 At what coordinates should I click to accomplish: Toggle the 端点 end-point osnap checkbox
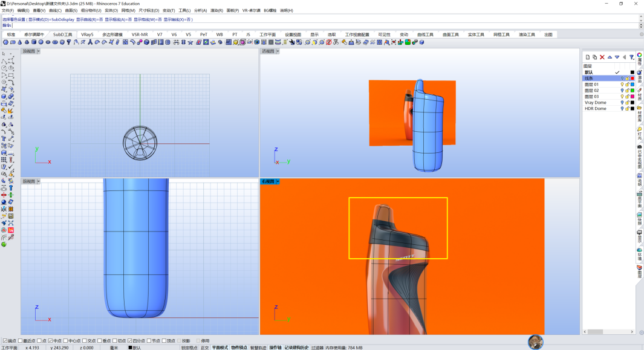tap(5, 341)
